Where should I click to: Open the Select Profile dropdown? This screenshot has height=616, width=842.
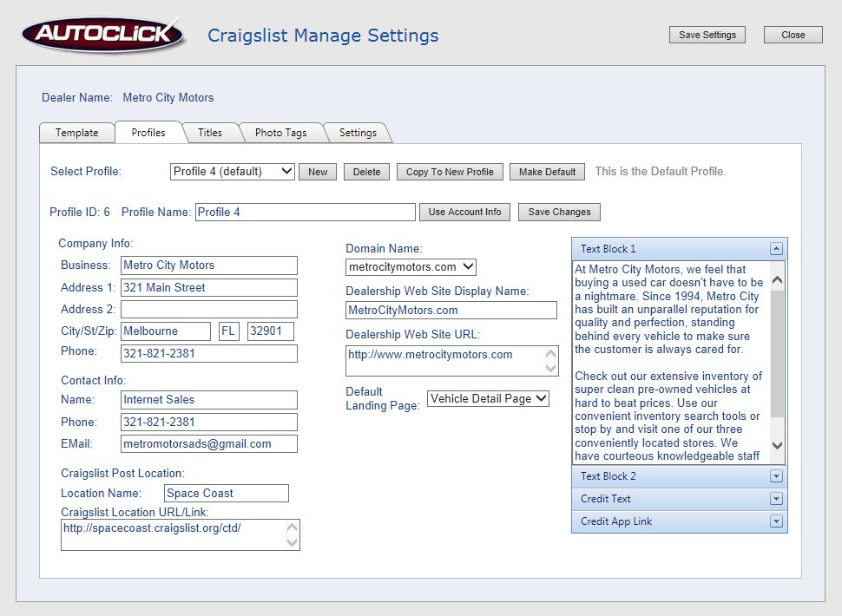coord(232,172)
